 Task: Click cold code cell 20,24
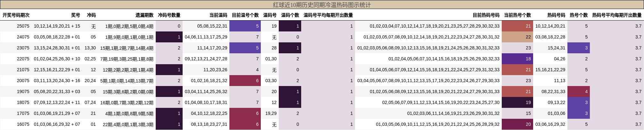click(x=90, y=81)
